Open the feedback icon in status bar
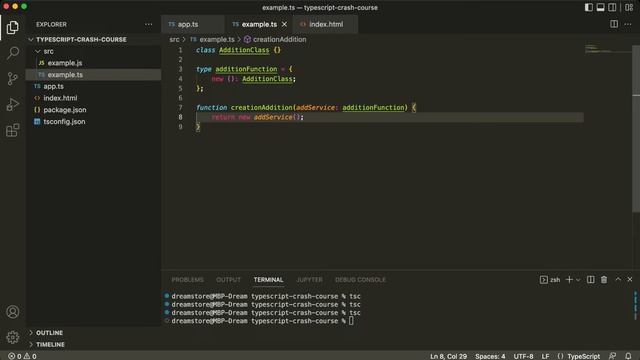Screen dimensions: 640x360 pyautogui.click(x=613, y=356)
